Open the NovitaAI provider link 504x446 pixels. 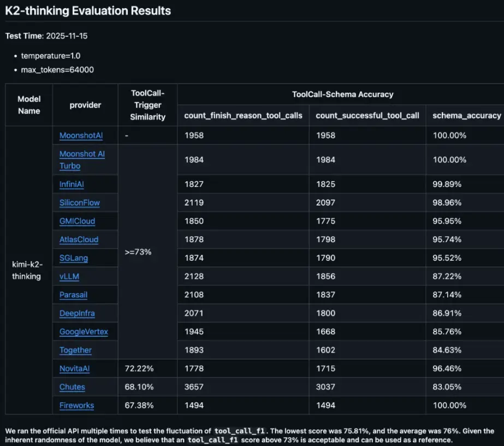[74, 368]
